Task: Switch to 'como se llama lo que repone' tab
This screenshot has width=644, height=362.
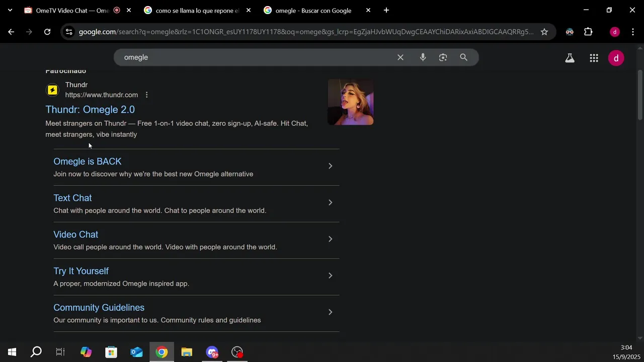Action: [197, 10]
